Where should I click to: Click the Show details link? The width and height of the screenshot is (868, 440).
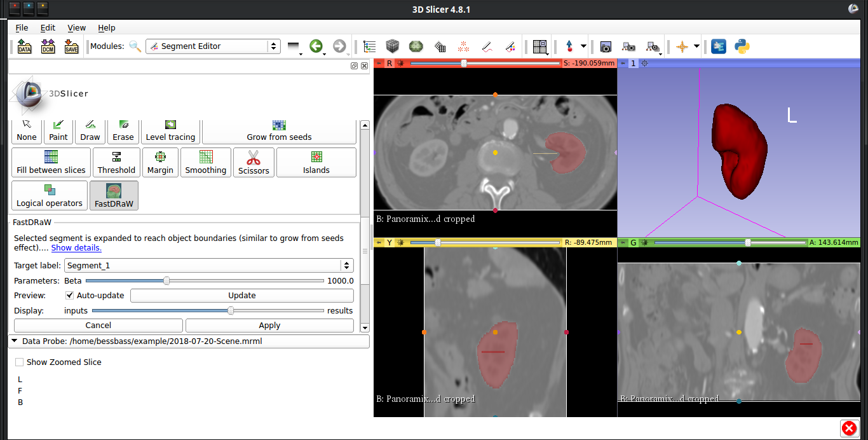76,247
